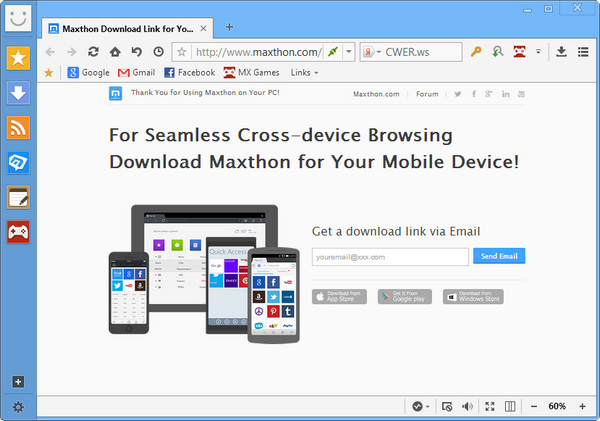This screenshot has width=600, height=421.
Task: Toggle full screen mode in the status bar
Action: point(489,407)
